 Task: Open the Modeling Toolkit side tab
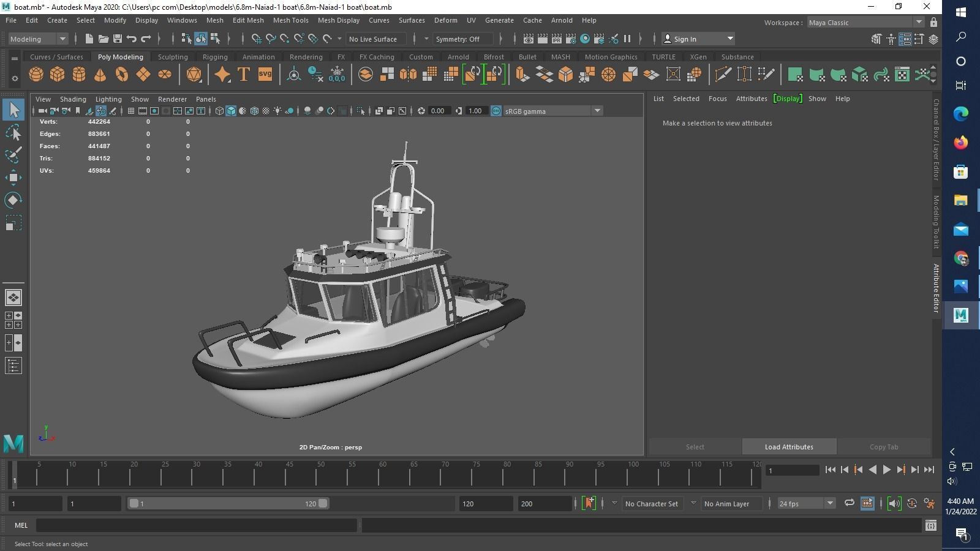pyautogui.click(x=936, y=222)
